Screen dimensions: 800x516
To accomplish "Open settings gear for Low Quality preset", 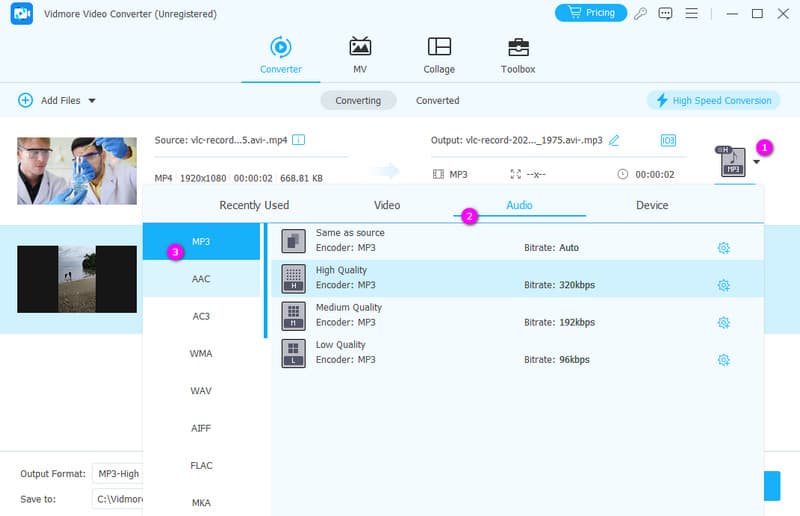I will (723, 360).
